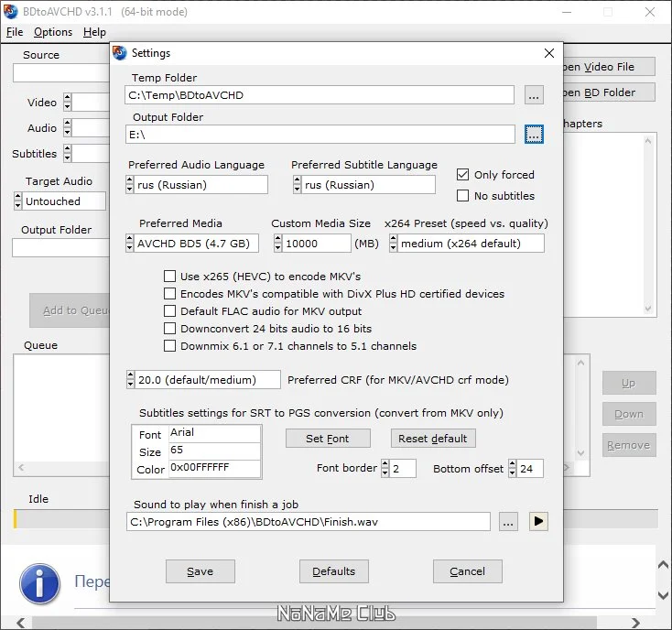Click the bottom pane scroll-up chevron
Viewport: 672px width, 630px height.
coord(663,565)
